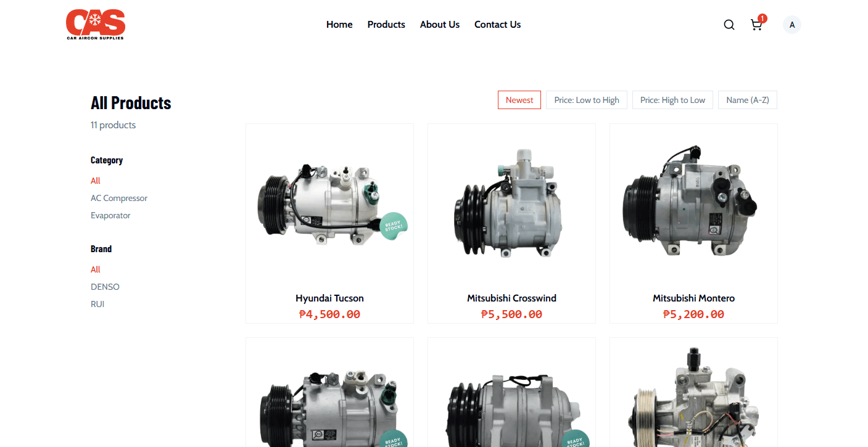Open the Mitsubishi Crosswind product image
Viewport: 868px width, 447px height.
point(511,205)
